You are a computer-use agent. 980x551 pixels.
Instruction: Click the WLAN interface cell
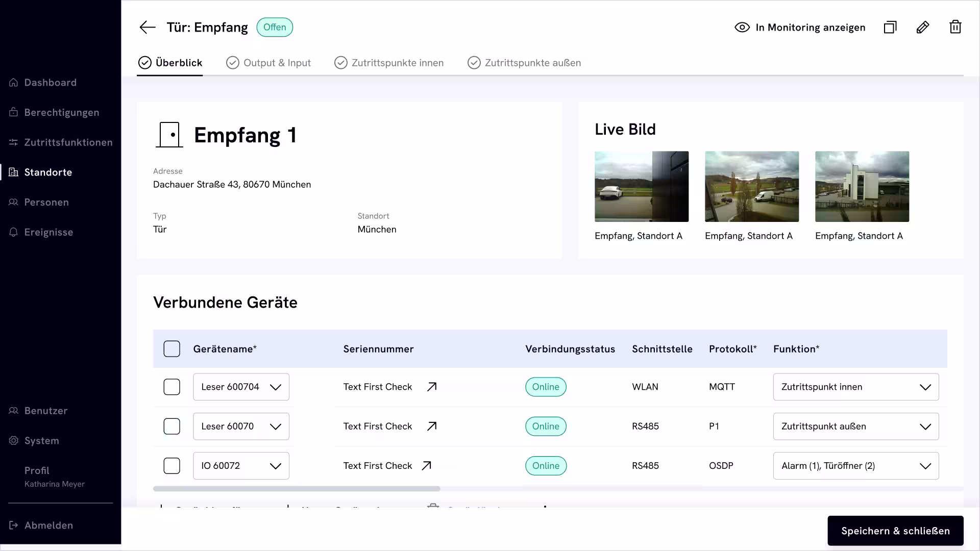pos(645,387)
